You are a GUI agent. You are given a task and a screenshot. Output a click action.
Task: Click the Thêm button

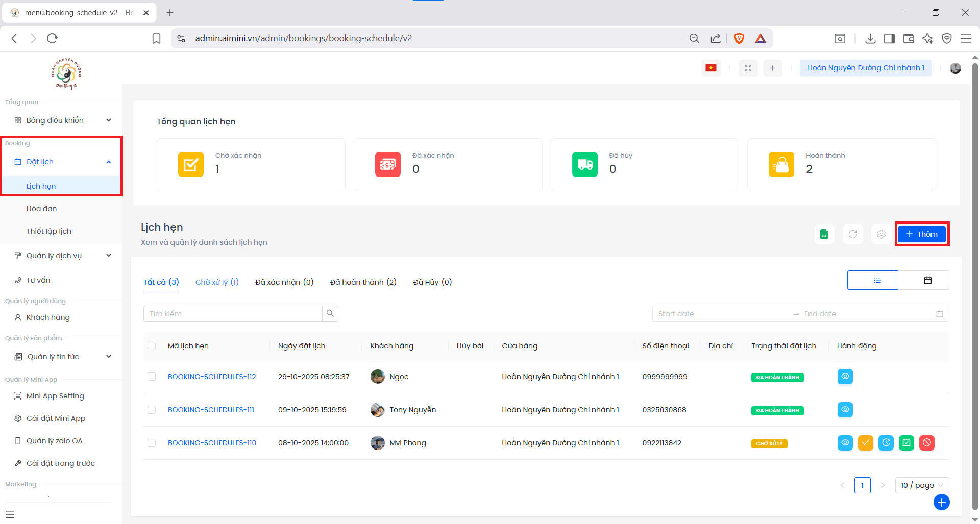tap(921, 234)
